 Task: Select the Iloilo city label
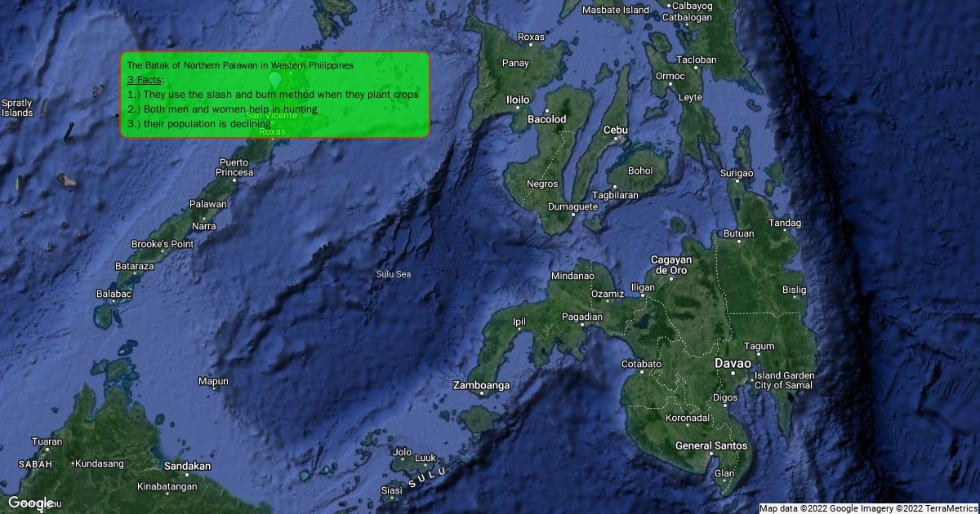click(518, 100)
